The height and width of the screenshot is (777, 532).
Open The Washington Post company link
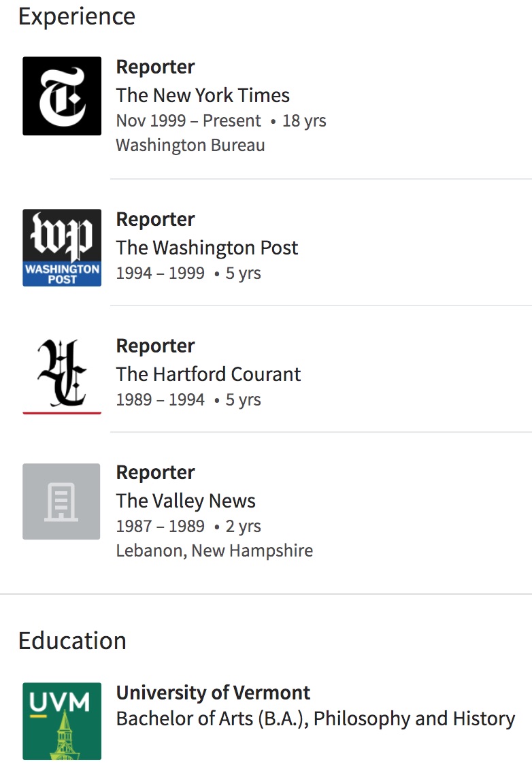[x=207, y=248]
